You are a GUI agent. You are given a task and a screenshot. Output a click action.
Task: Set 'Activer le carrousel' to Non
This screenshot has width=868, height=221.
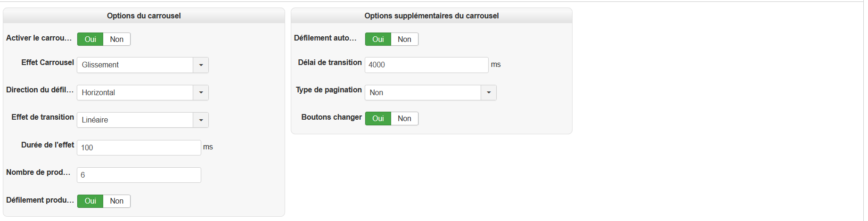[x=116, y=39]
